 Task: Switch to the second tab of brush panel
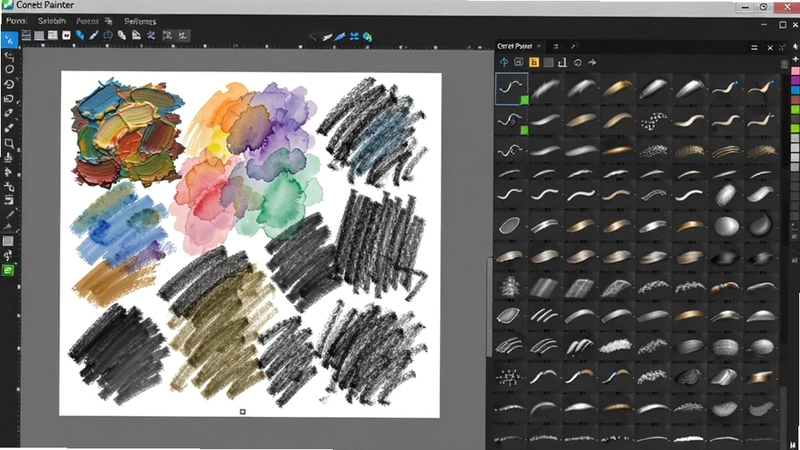pyautogui.click(x=556, y=46)
